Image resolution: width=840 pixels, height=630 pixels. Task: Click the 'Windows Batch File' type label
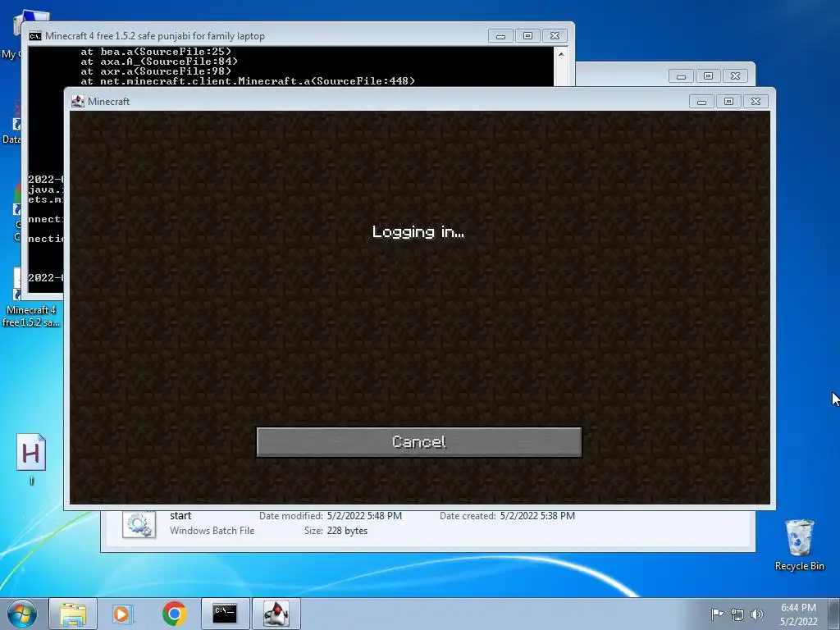point(212,531)
